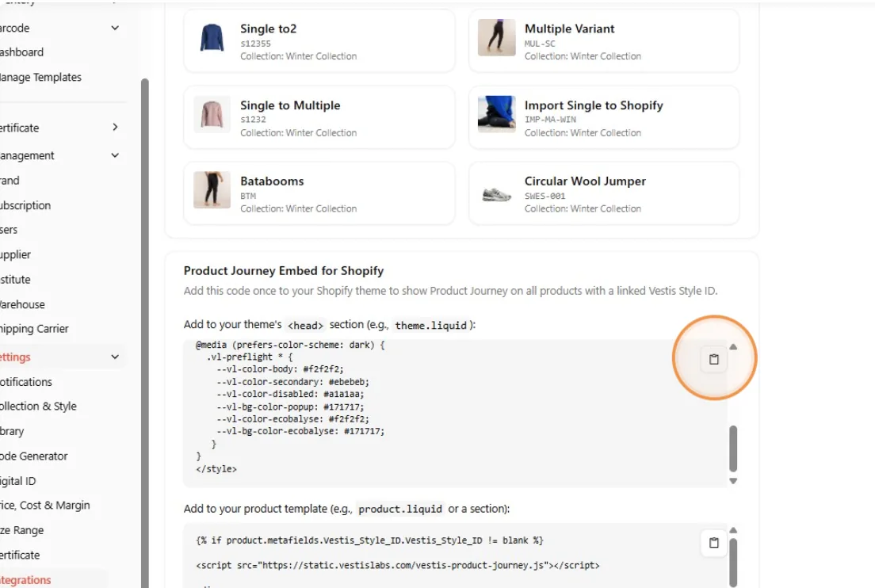Open Institute in the sidebar
This screenshot has height=588, width=875.
[16, 280]
